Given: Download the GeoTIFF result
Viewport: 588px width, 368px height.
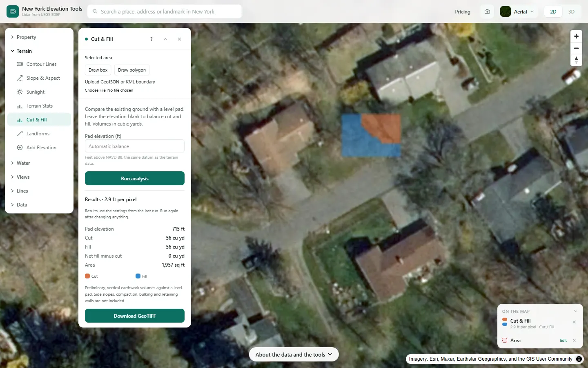Looking at the screenshot, I should 135,316.
